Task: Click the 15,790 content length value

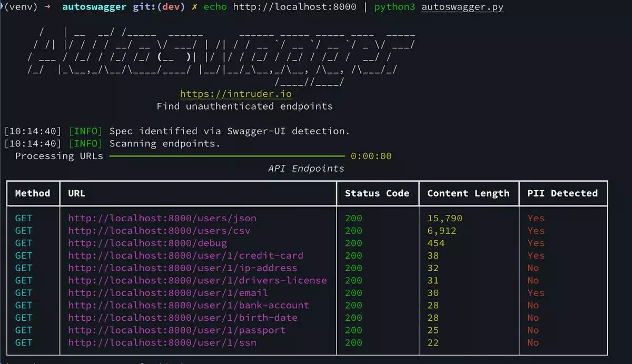Action: 445,218
